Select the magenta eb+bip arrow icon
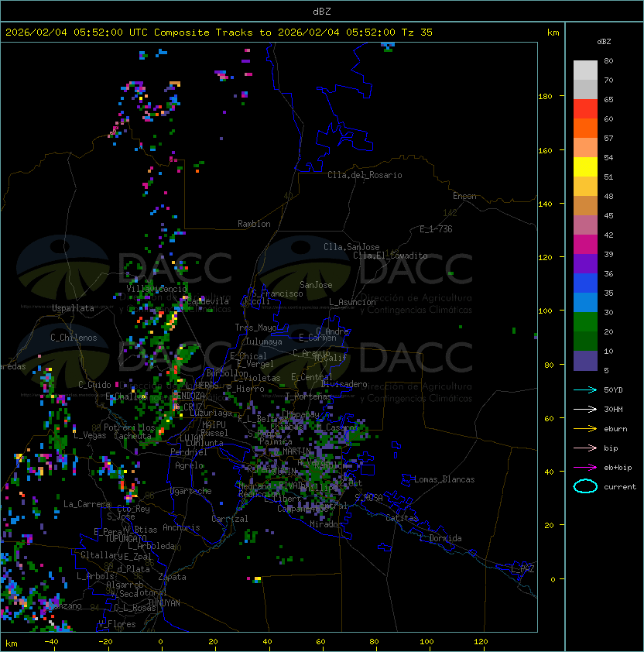Image resolution: width=644 pixels, height=652 pixels. [x=585, y=467]
